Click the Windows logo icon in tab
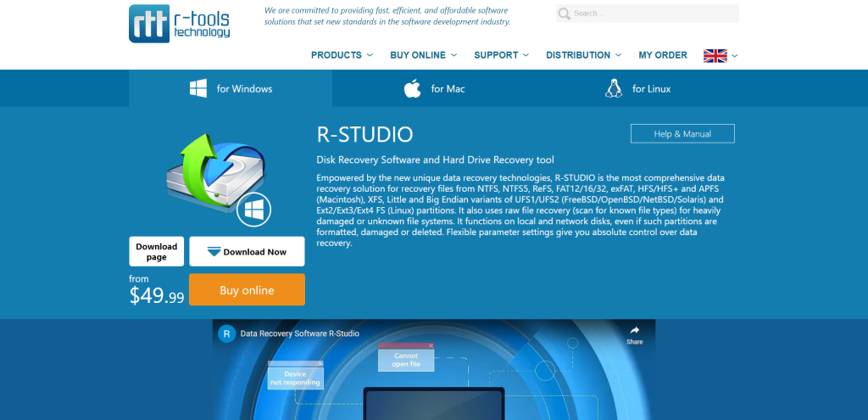The width and height of the screenshot is (868, 420). 198,88
